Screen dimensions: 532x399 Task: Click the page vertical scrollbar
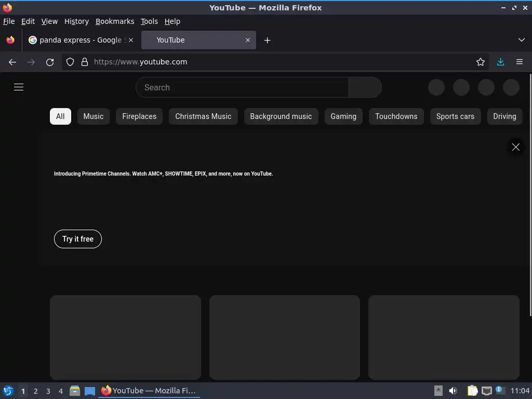530,195
